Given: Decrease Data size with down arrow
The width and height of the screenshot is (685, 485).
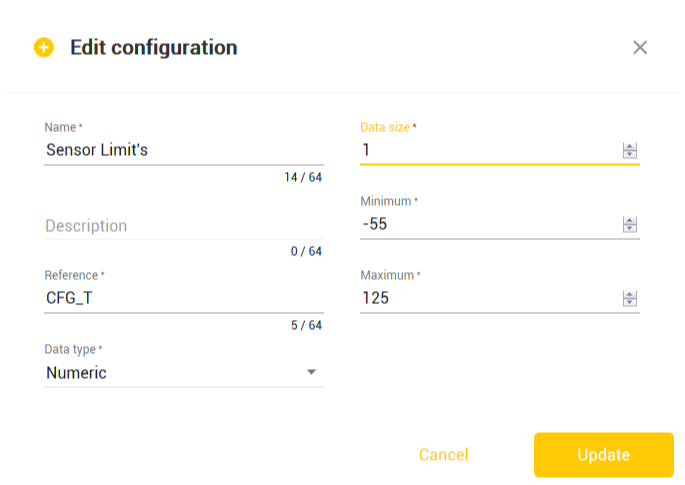Looking at the screenshot, I should [x=630, y=154].
